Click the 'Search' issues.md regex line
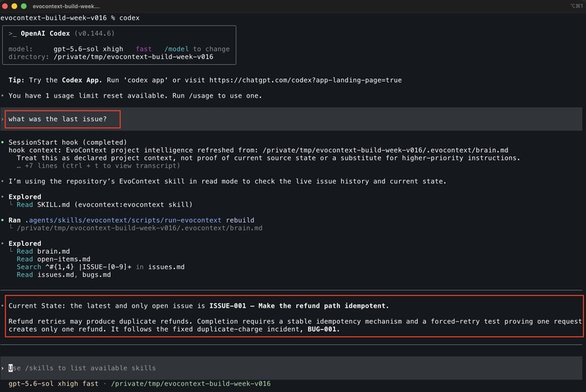Screen dimensions: 586x392 pos(100,267)
